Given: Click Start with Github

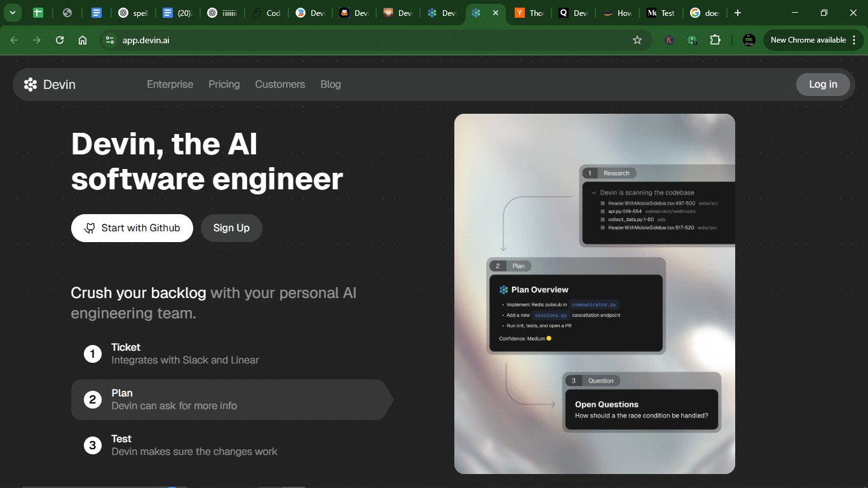Looking at the screenshot, I should (x=132, y=228).
